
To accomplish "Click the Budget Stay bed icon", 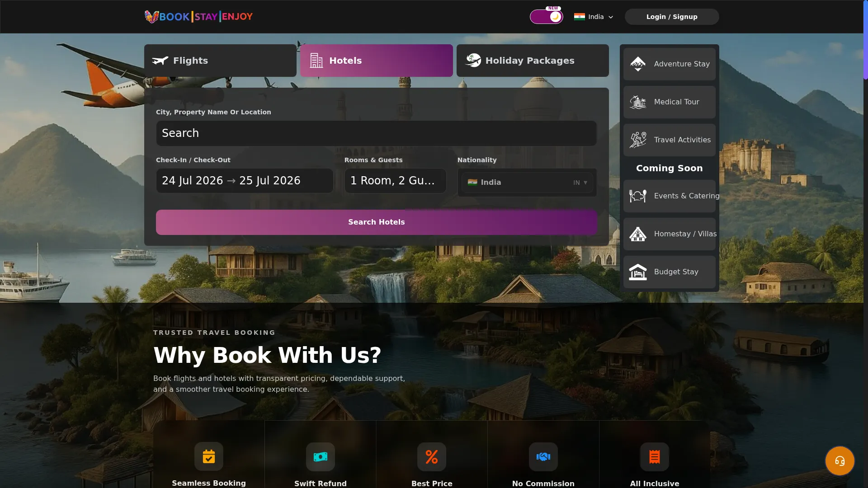I will click(x=638, y=272).
